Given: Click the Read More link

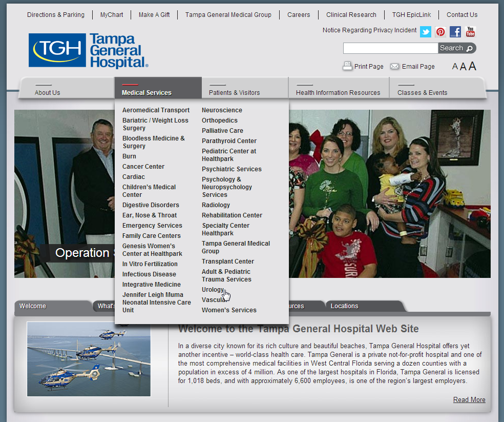Looking at the screenshot, I should click(469, 400).
